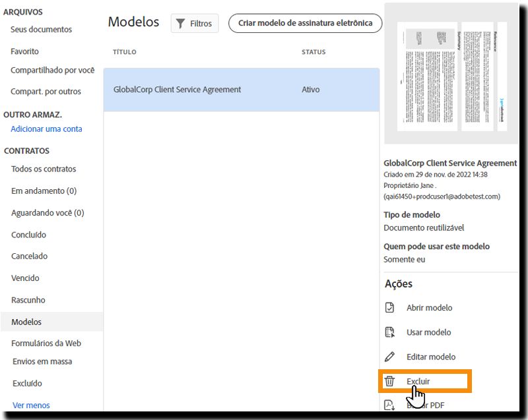Click the Editar modelo pencil icon
Screen dimensions: 528x420
pyautogui.click(x=389, y=357)
